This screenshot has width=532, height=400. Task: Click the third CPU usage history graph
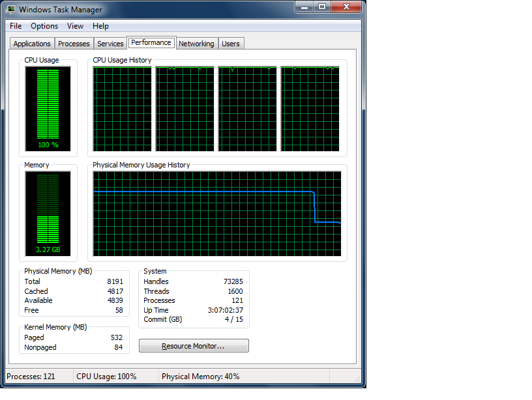[x=247, y=109]
